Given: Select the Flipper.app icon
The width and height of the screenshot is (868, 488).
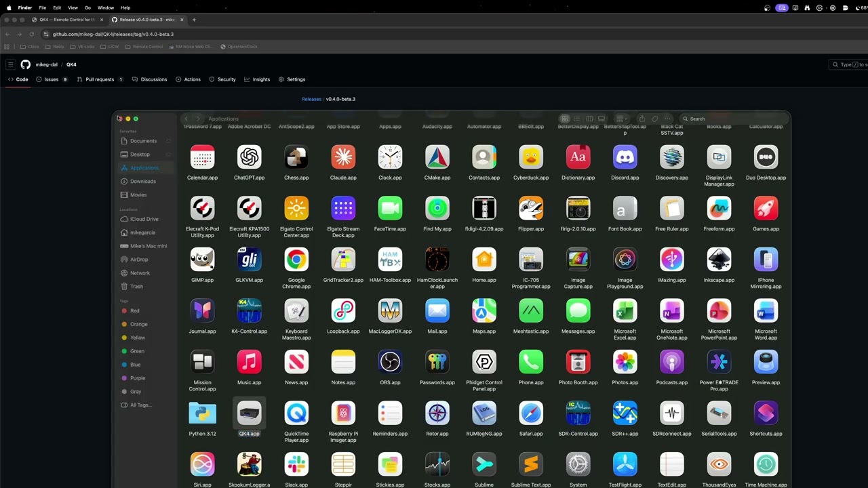Looking at the screenshot, I should pyautogui.click(x=531, y=208).
